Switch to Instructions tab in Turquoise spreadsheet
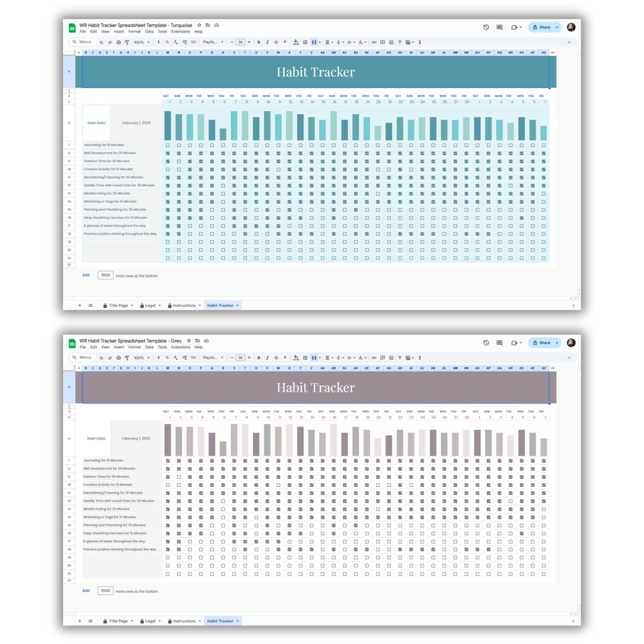The height and width of the screenshot is (644, 644). tap(184, 305)
